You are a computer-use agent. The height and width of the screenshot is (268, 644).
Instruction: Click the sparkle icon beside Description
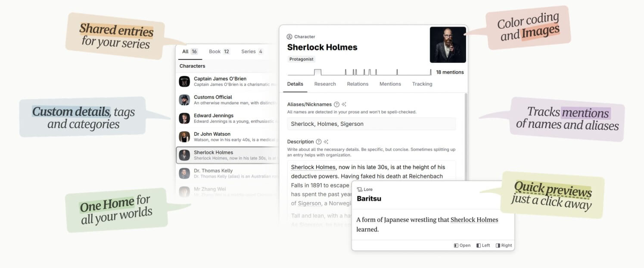click(x=326, y=142)
